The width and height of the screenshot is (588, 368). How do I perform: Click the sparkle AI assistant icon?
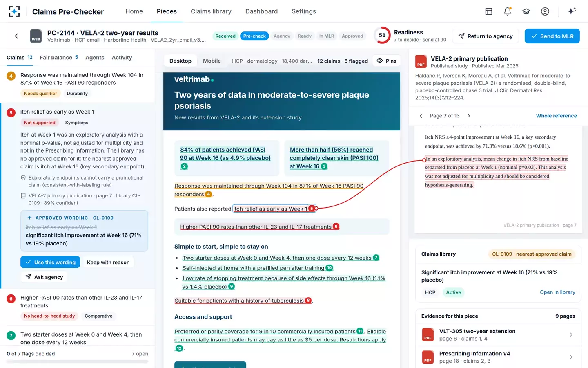pos(572,11)
